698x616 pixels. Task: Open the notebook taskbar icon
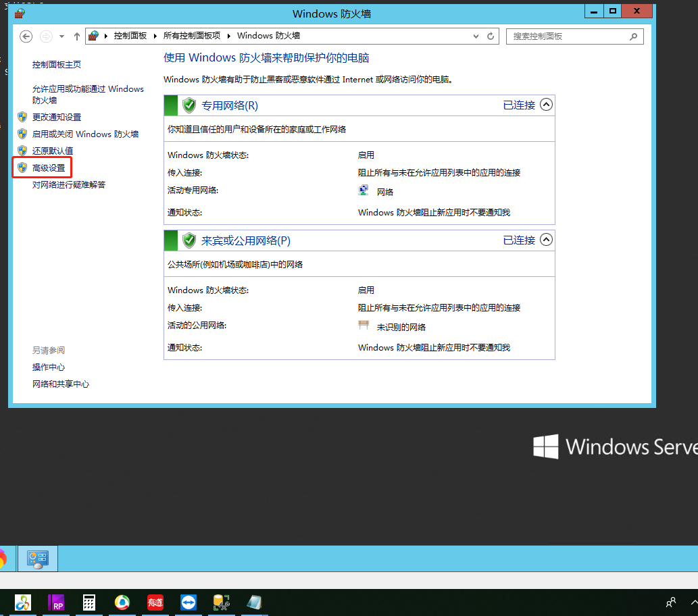(x=254, y=602)
